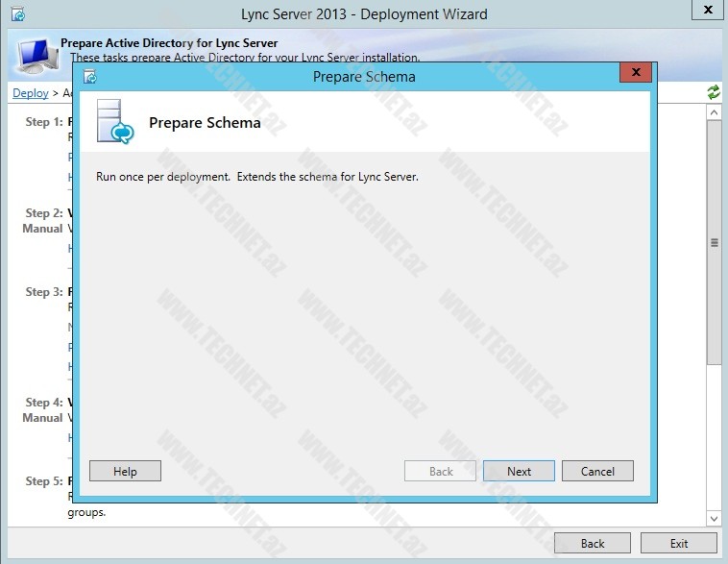728x564 pixels.
Task: Exit the Deployment Wizard
Action: pyautogui.click(x=679, y=543)
